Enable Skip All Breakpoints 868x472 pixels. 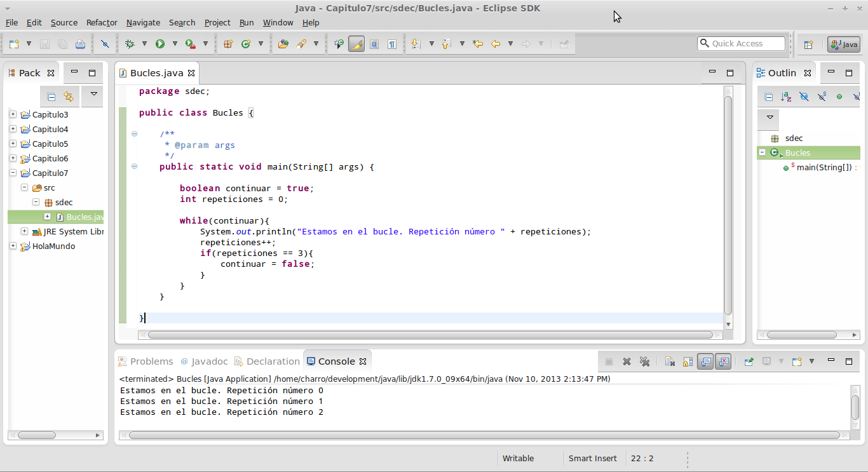104,43
